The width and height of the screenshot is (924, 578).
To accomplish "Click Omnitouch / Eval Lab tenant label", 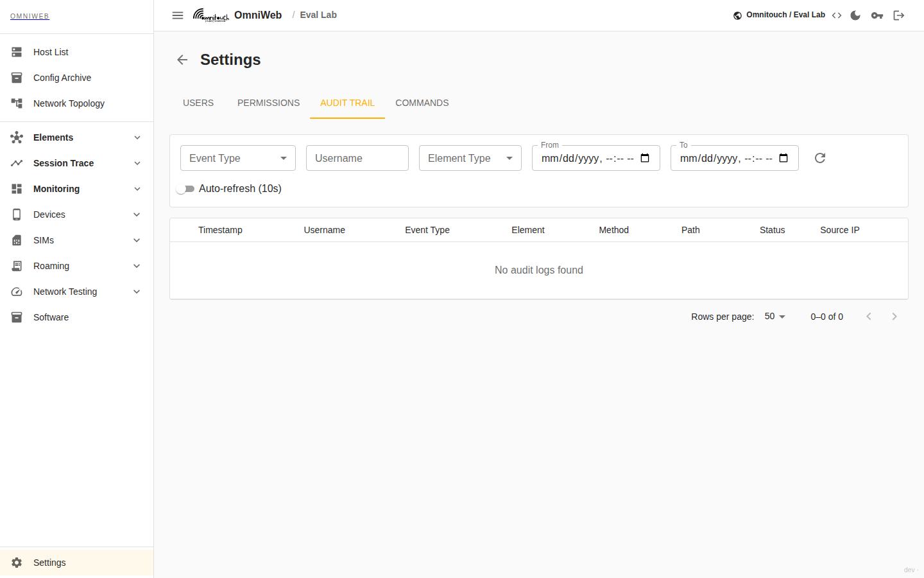I will click(785, 15).
